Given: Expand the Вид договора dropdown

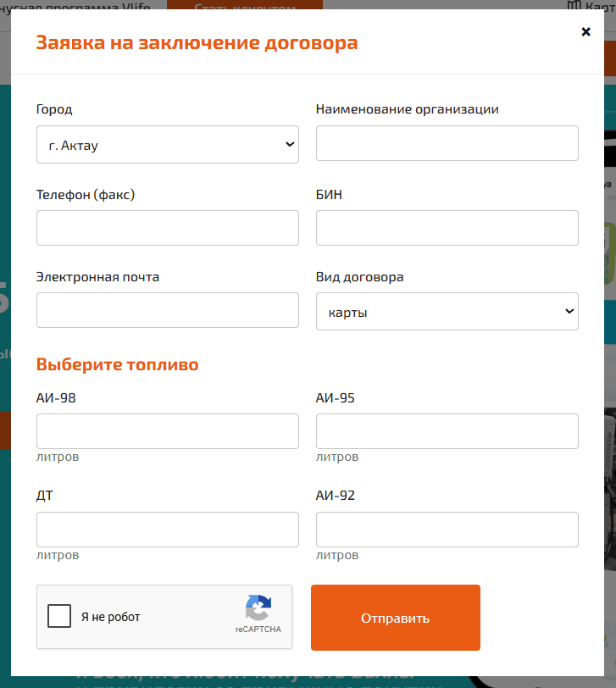Looking at the screenshot, I should point(447,312).
